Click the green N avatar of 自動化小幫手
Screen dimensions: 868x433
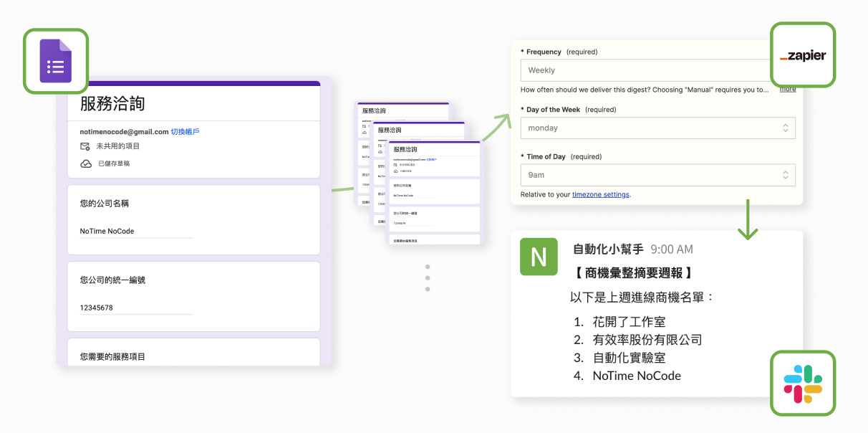pos(539,257)
